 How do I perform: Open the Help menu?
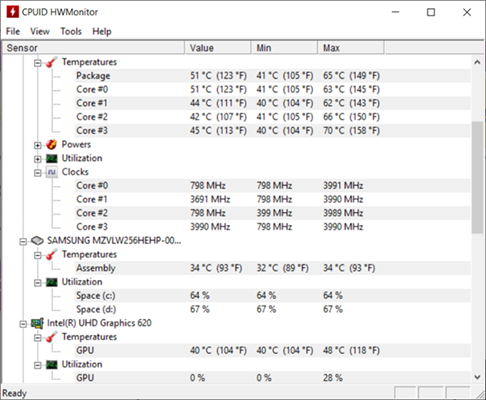pyautogui.click(x=102, y=31)
